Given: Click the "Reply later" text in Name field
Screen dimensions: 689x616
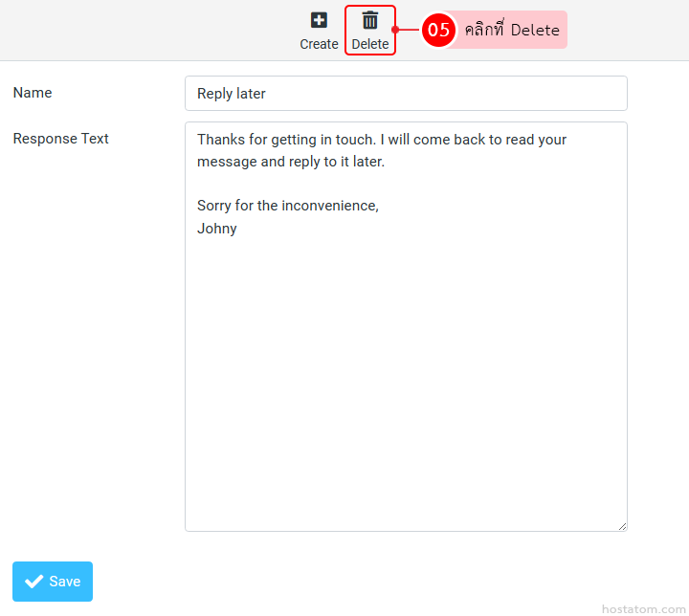Looking at the screenshot, I should click(232, 94).
